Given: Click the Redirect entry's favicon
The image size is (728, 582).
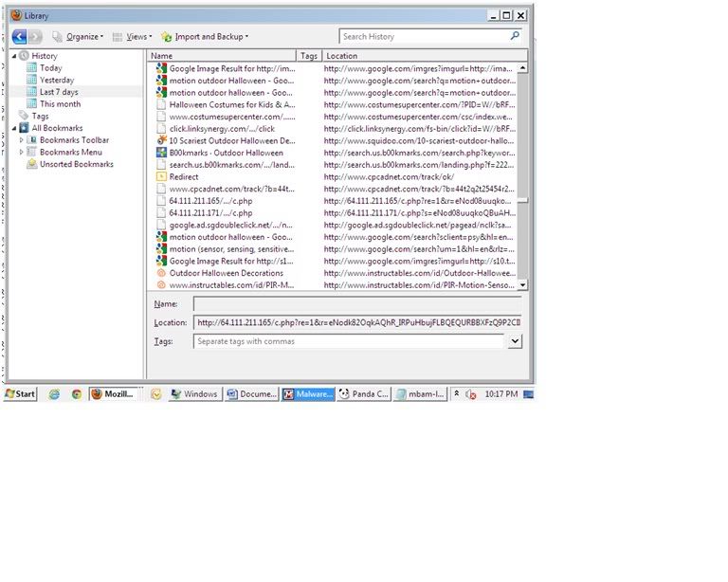Looking at the screenshot, I should pyautogui.click(x=161, y=177).
